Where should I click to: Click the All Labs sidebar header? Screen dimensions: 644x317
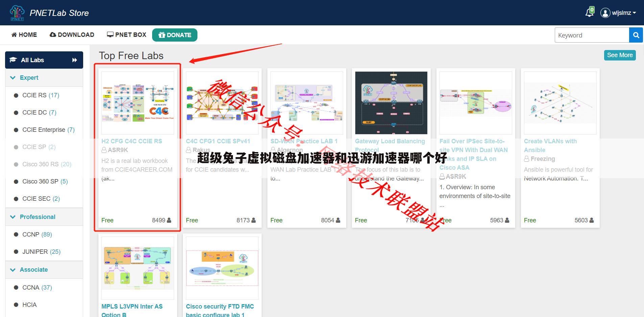click(44, 60)
